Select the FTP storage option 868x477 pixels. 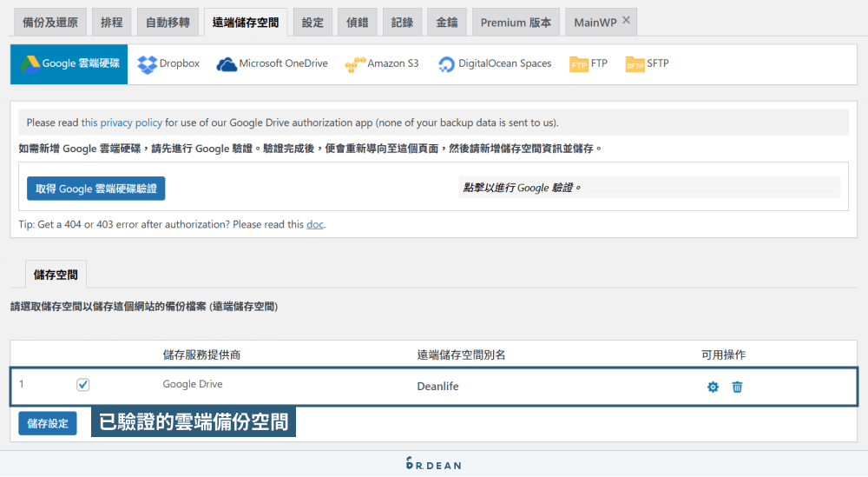[x=588, y=64]
